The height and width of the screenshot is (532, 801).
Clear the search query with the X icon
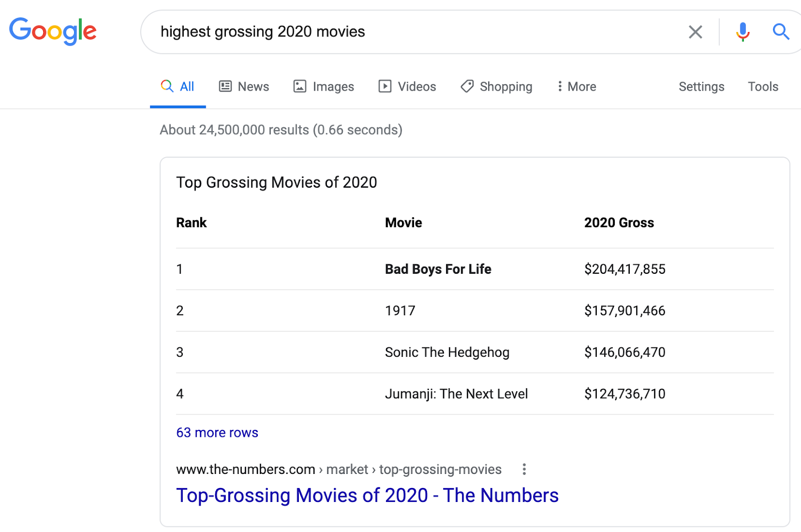tap(695, 32)
